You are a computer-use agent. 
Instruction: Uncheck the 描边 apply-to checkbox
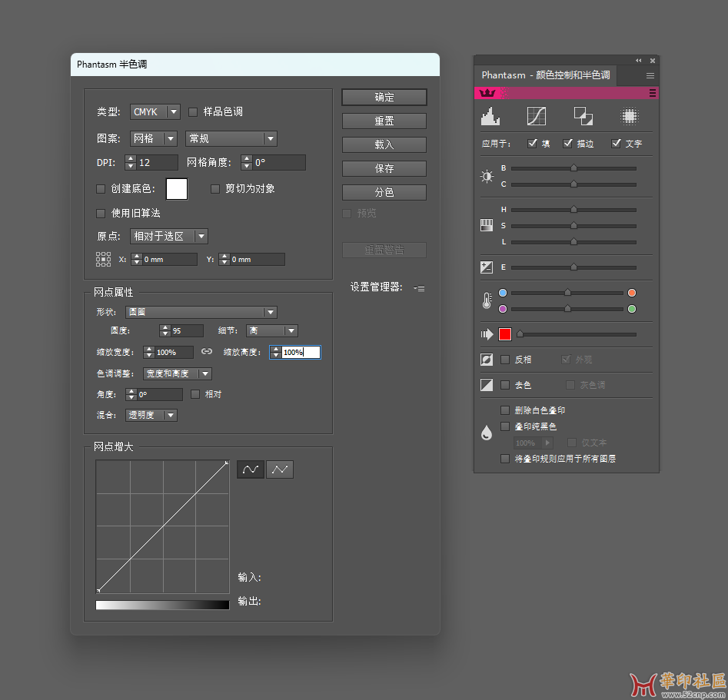click(567, 144)
